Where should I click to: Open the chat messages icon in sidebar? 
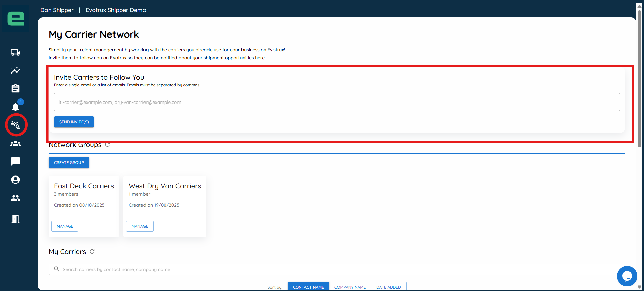pos(15,162)
